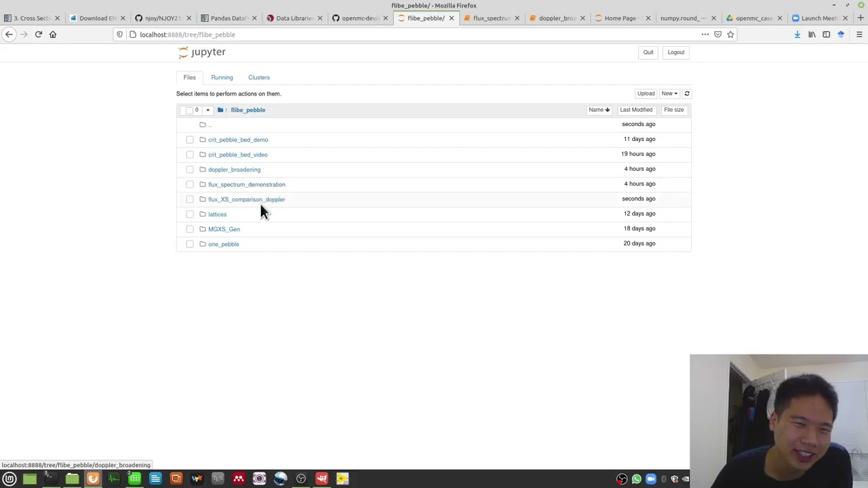The image size is (868, 488).
Task: Go back to the previous page in Firefox
Action: [x=9, y=35]
